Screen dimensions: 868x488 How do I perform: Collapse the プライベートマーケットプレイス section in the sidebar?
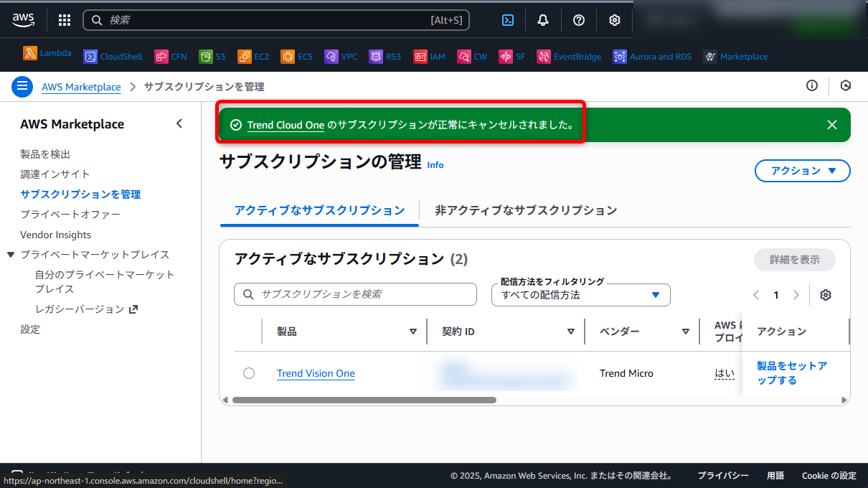point(9,254)
